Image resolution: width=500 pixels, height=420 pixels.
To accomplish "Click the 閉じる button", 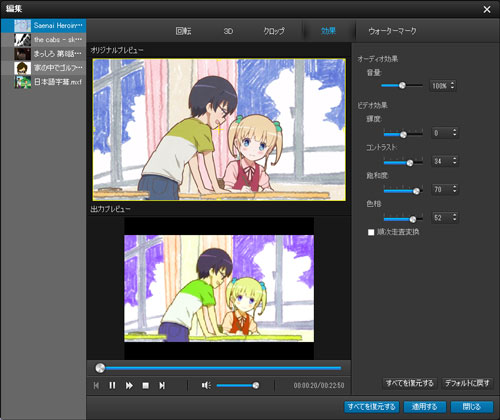I will coord(472,407).
